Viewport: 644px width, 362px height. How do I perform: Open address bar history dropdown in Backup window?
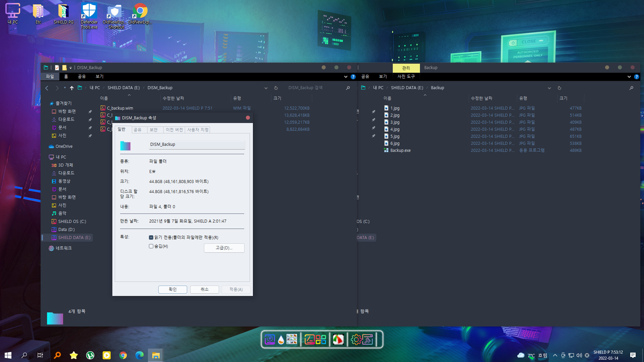[x=549, y=88]
